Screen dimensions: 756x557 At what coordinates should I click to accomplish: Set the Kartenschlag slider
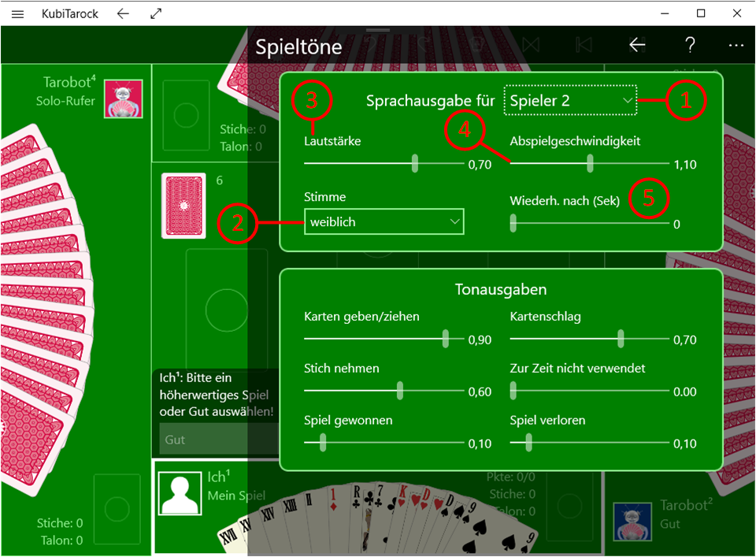tap(589, 339)
